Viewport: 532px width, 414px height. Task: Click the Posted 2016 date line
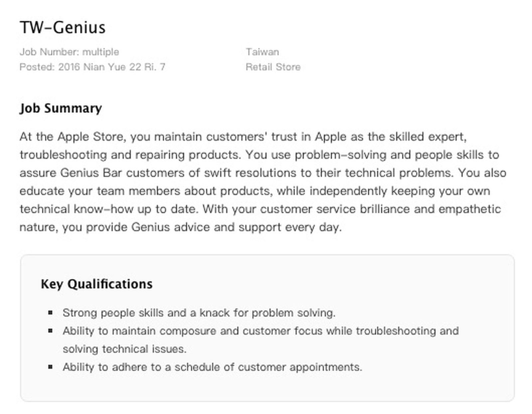pos(92,67)
